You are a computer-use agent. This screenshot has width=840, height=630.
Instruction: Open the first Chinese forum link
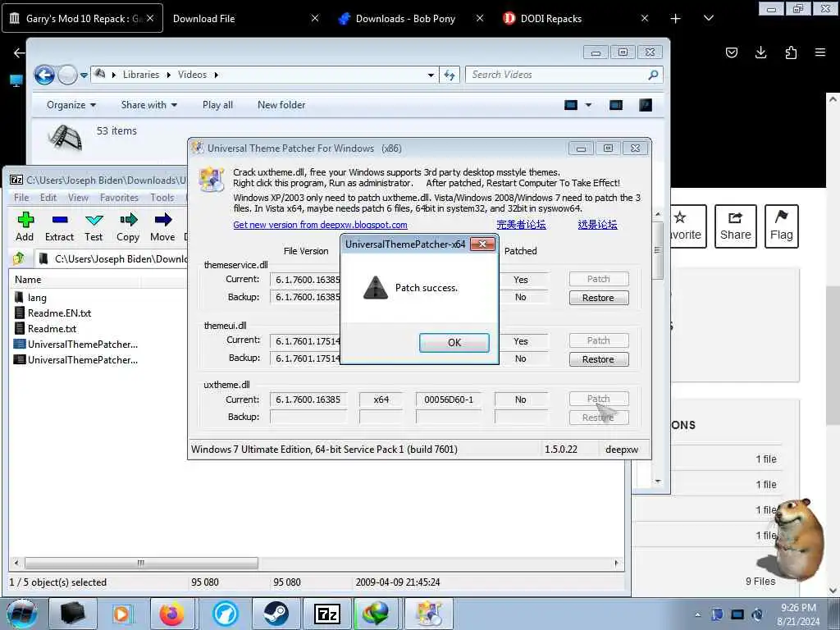click(x=521, y=225)
